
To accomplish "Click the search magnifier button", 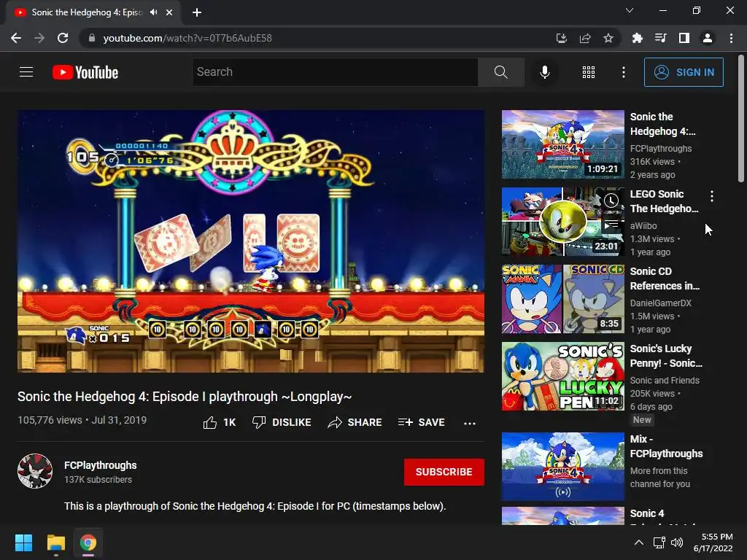I will tap(500, 72).
